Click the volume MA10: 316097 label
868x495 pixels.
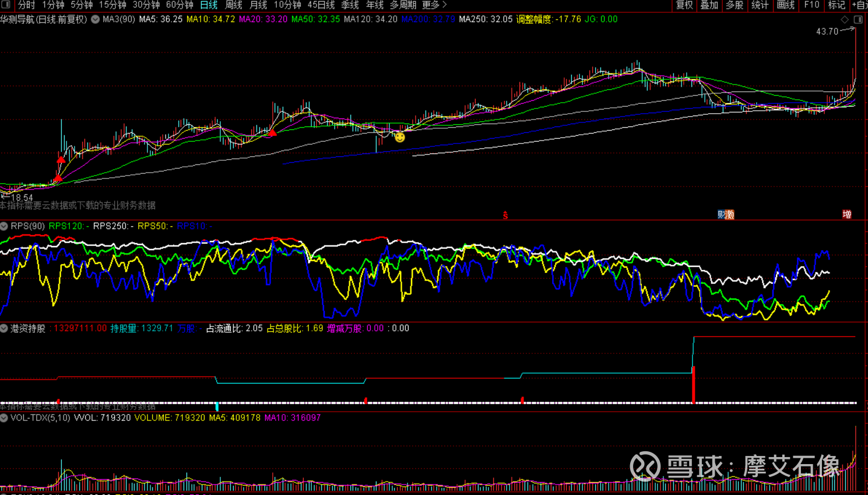tap(293, 418)
